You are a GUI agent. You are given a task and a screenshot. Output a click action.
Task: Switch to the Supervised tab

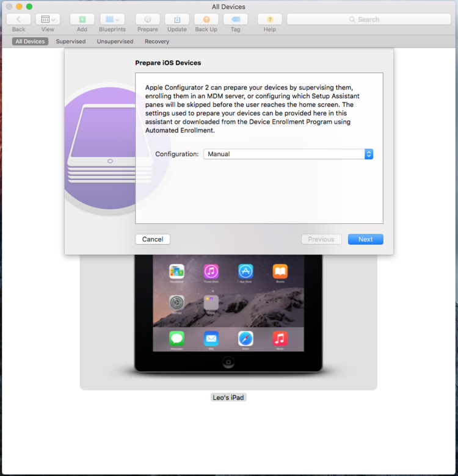click(x=71, y=41)
